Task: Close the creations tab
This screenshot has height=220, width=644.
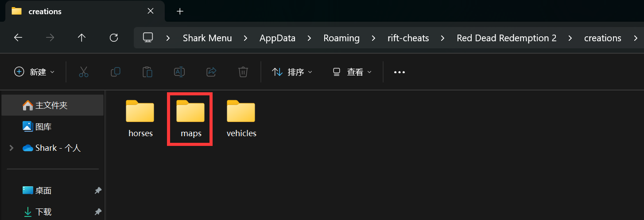Action: point(151,12)
